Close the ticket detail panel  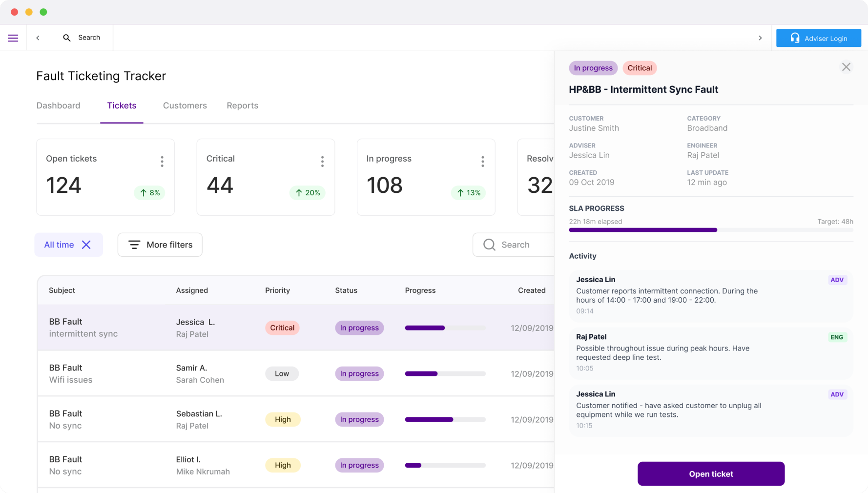[846, 67]
